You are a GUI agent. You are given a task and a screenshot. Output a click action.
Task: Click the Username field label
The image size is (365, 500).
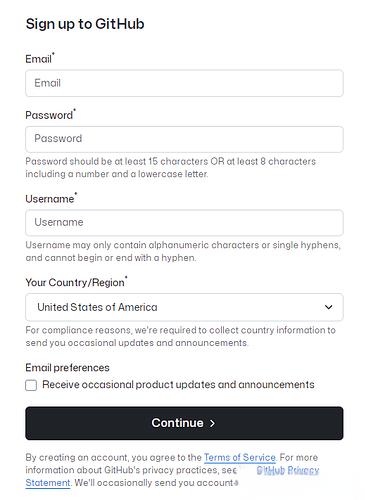(x=50, y=199)
